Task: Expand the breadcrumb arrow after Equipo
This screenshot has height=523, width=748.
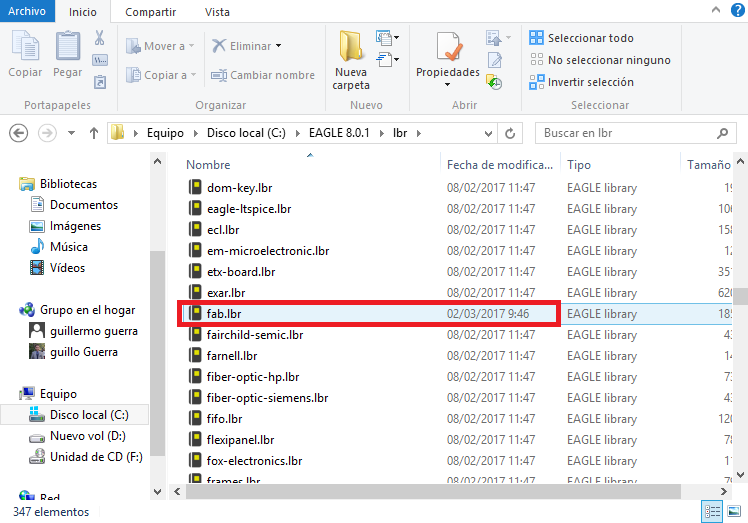Action: [196, 133]
